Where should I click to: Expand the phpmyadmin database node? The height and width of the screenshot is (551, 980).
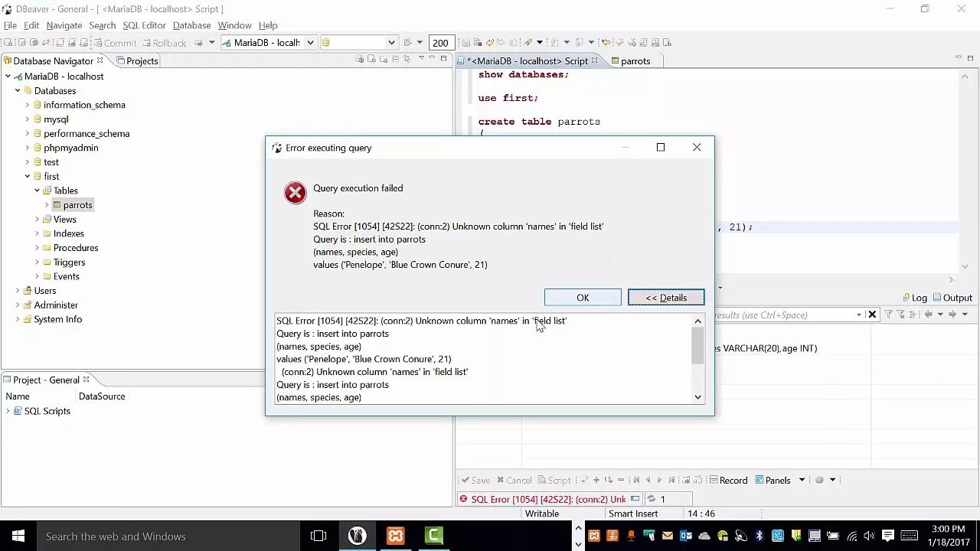pos(27,148)
